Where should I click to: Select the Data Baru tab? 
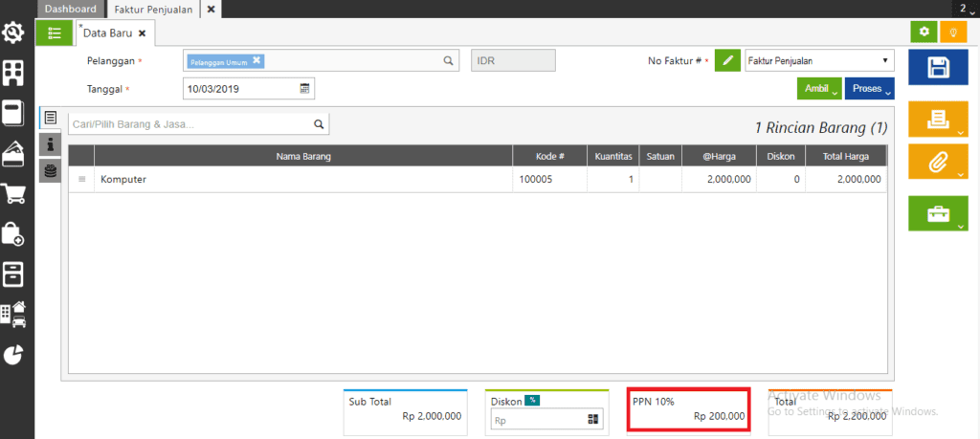[x=108, y=33]
